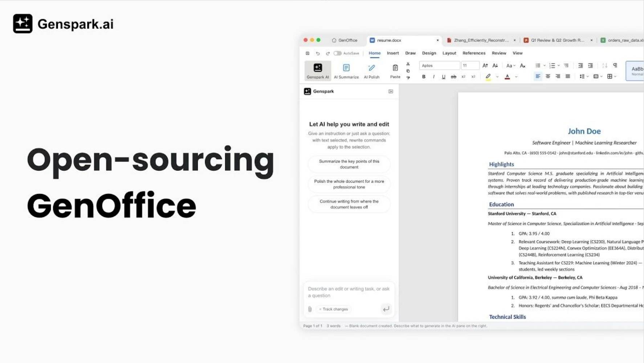Open the font size 11 box

click(x=470, y=66)
